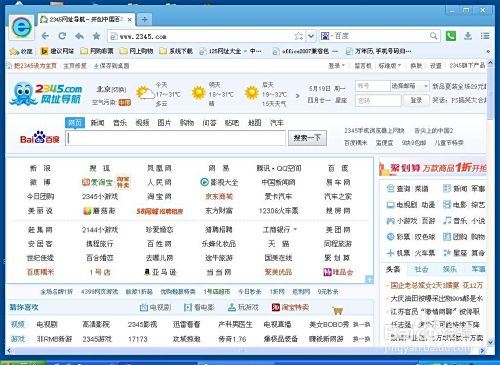Open the 唯品会 link
500x365 pixels.
(x=338, y=272)
